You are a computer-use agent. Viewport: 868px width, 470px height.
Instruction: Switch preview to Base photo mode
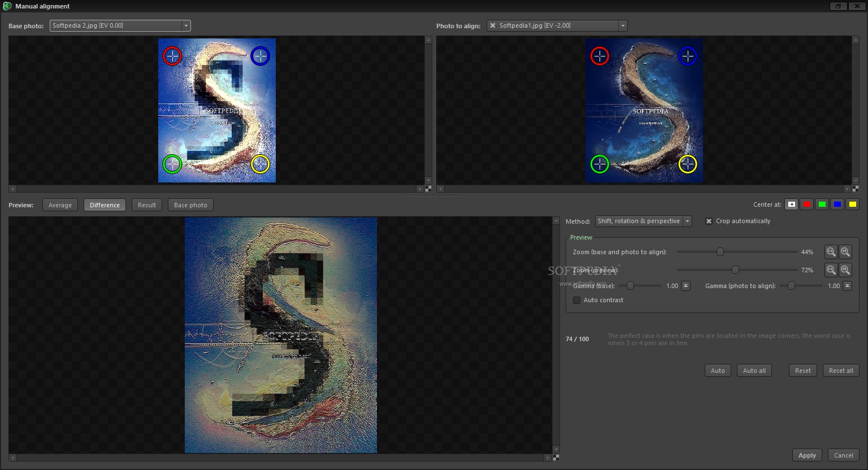190,205
